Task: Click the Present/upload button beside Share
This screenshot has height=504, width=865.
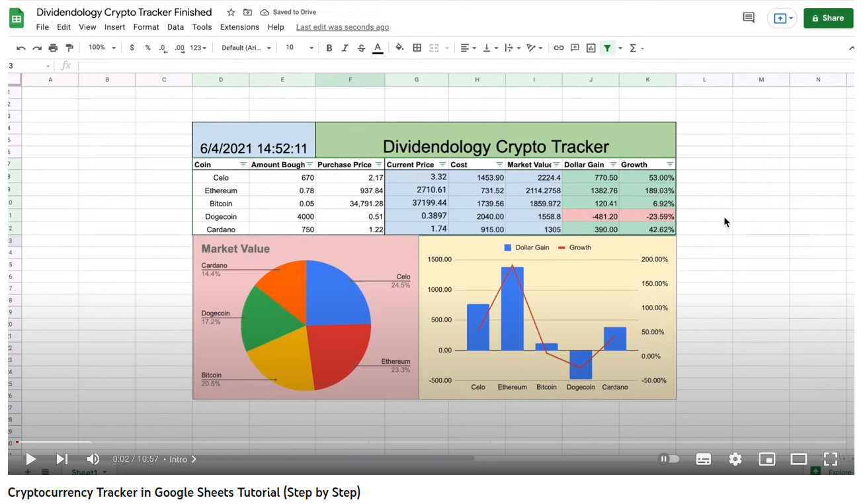Action: coord(782,18)
